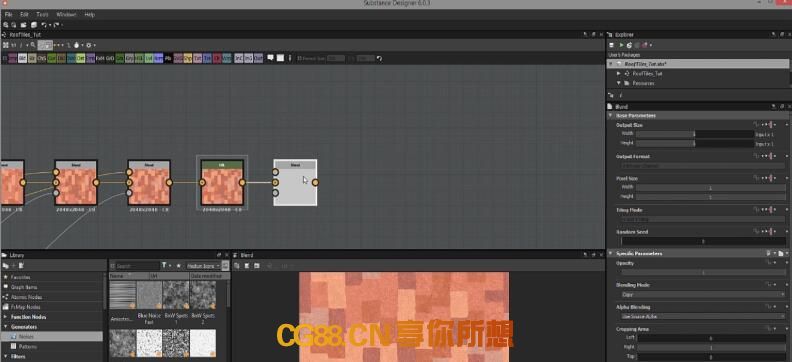Collapse the Generators category
This screenshot has height=362, width=792.
(5, 327)
